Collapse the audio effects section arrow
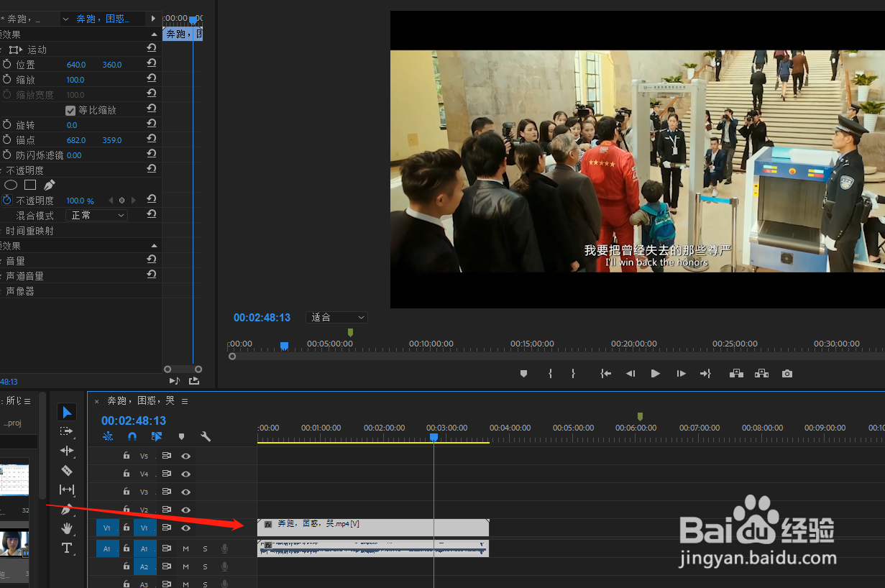This screenshot has width=885, height=588. pos(154,246)
